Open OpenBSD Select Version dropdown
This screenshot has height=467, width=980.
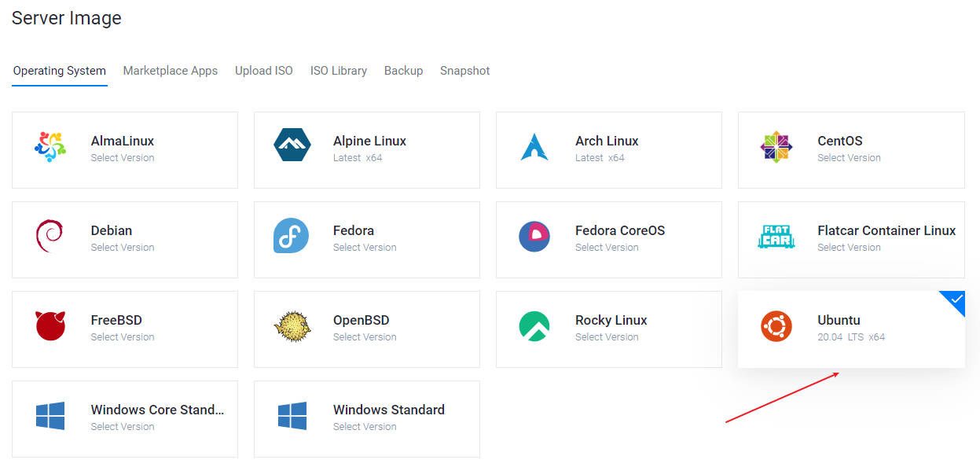[x=365, y=337]
